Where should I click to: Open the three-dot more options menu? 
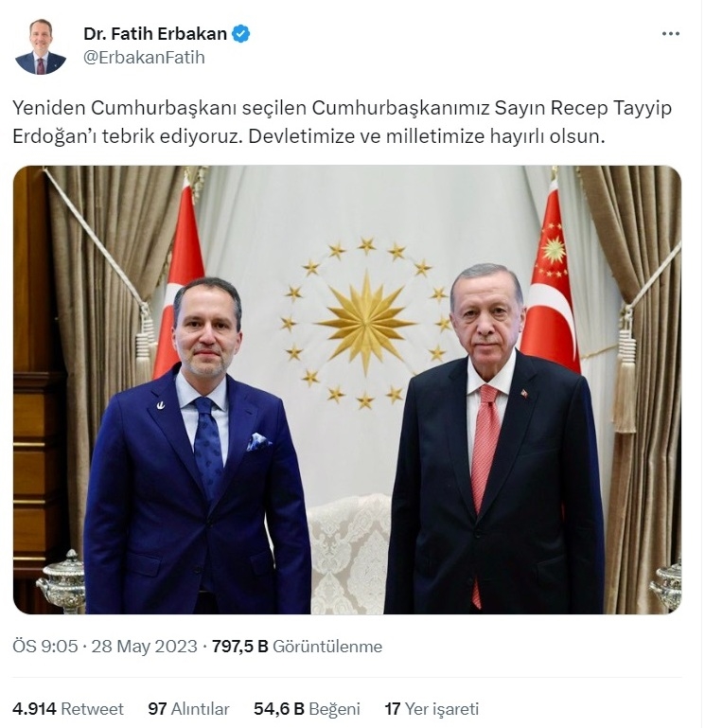coord(670,34)
